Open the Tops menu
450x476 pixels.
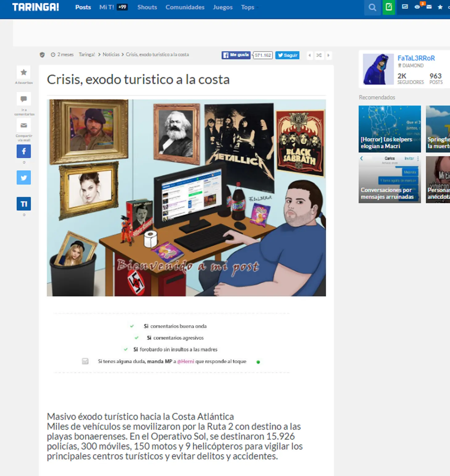(248, 7)
